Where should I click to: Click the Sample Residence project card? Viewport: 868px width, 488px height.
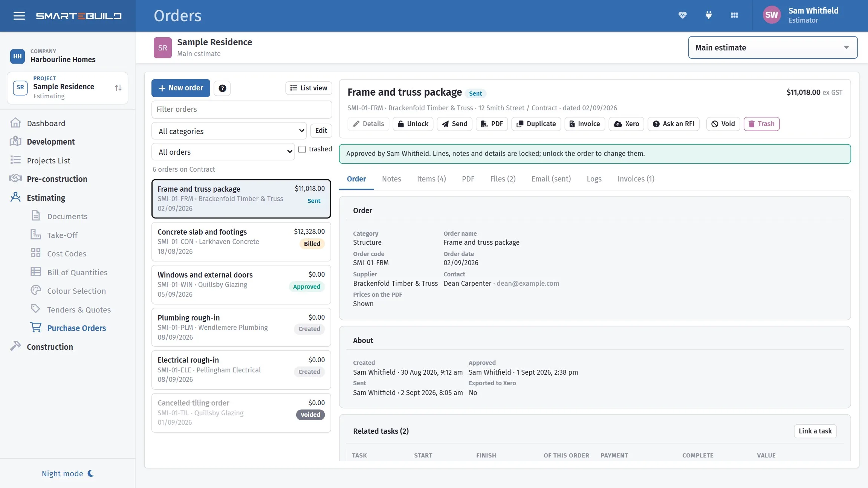(68, 88)
